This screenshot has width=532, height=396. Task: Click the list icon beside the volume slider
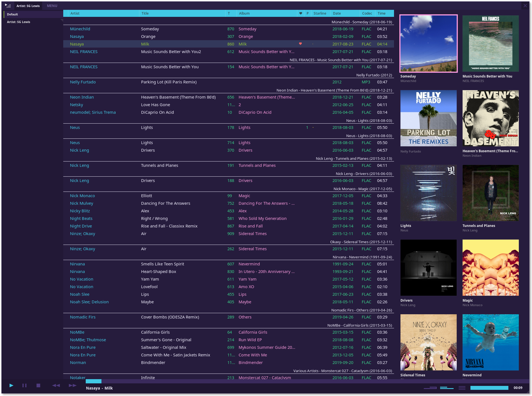[462, 387]
